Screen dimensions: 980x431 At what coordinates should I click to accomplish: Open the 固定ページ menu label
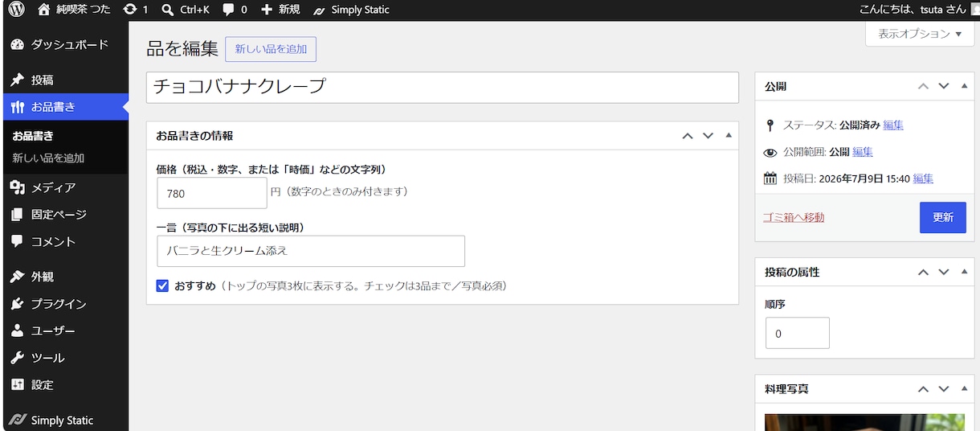pyautogui.click(x=59, y=215)
